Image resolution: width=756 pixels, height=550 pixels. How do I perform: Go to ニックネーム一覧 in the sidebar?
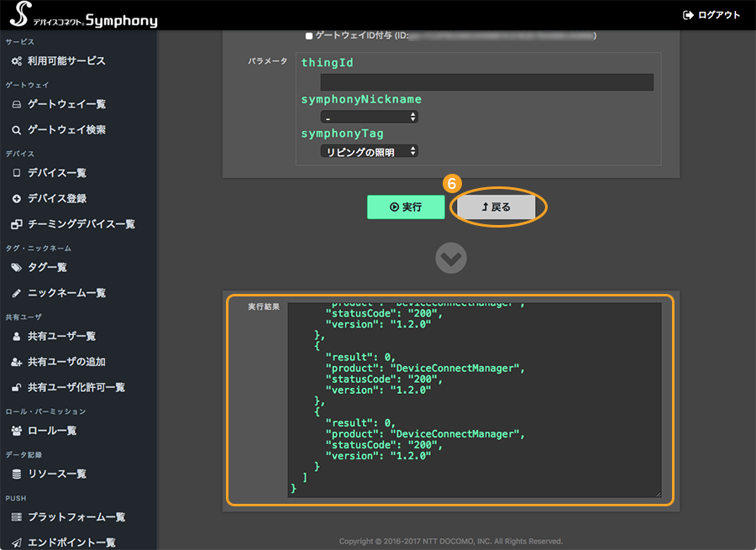click(x=66, y=293)
